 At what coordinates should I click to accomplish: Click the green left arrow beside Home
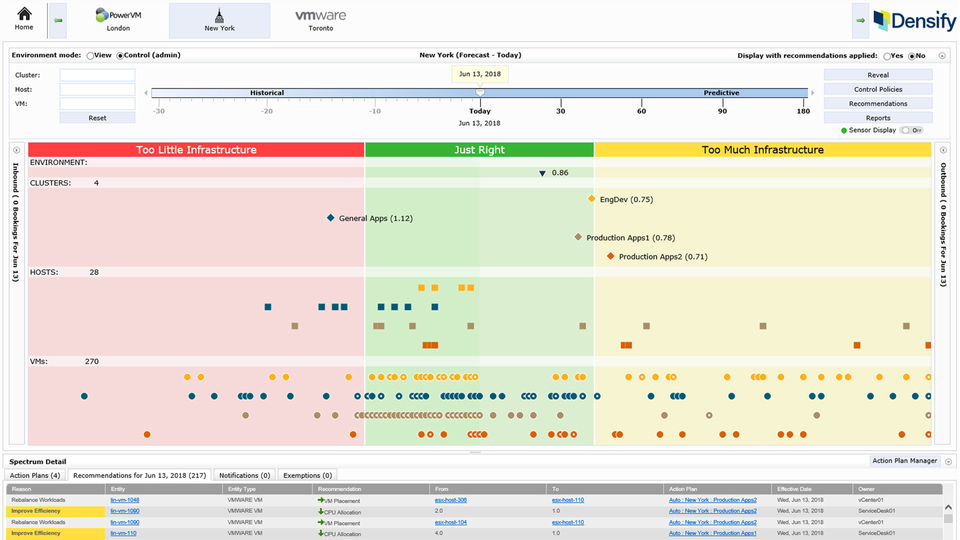click(58, 20)
